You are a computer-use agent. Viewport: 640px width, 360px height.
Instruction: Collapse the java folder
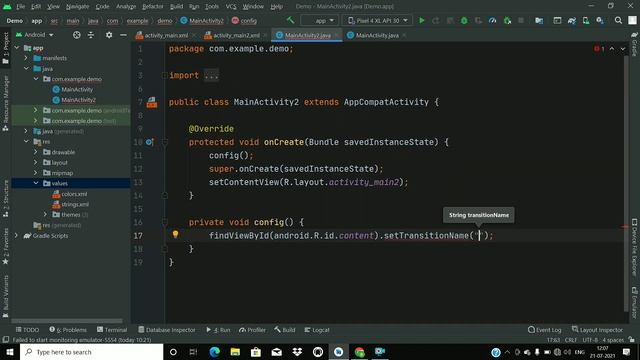tap(26, 69)
